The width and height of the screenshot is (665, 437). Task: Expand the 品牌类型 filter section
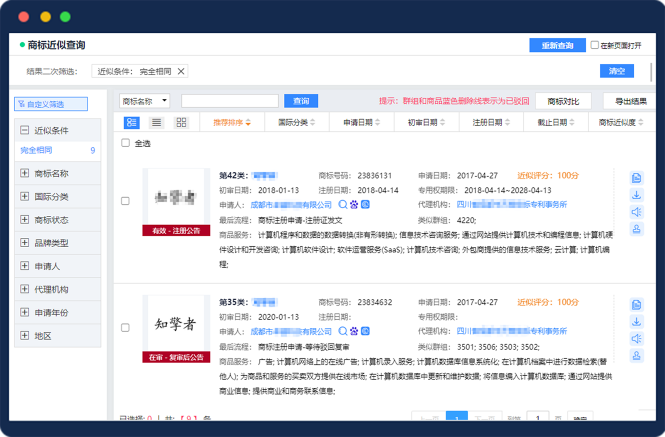coord(25,243)
